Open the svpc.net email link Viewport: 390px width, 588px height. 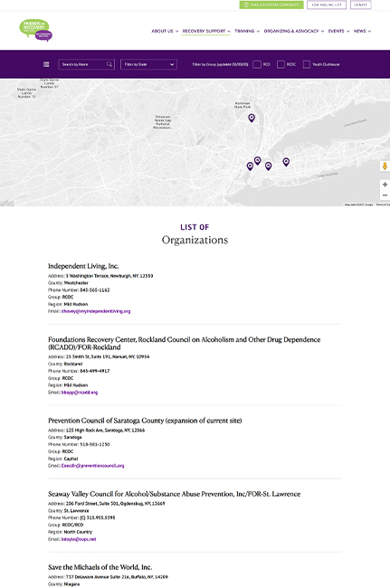tap(79, 539)
